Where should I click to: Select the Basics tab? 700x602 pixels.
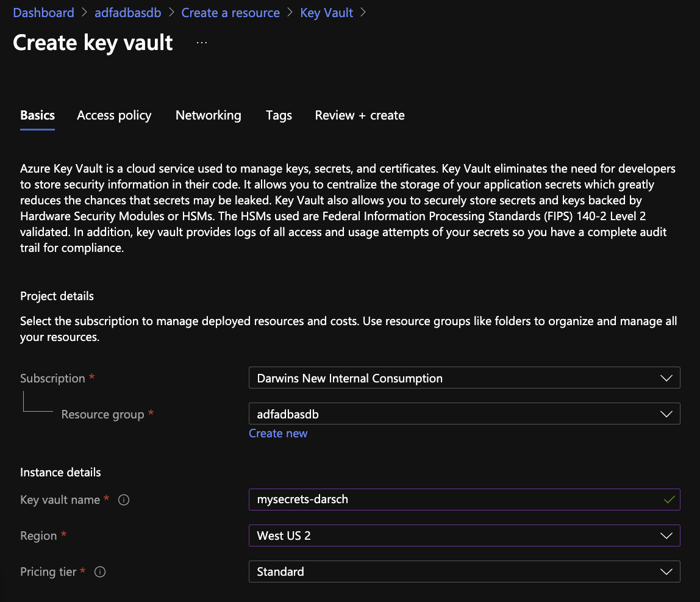click(38, 116)
